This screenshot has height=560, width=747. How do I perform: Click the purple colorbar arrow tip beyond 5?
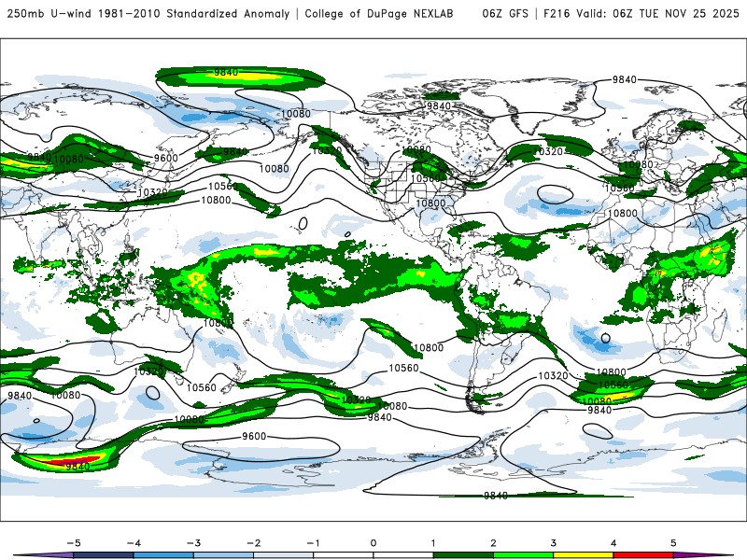(x=703, y=555)
